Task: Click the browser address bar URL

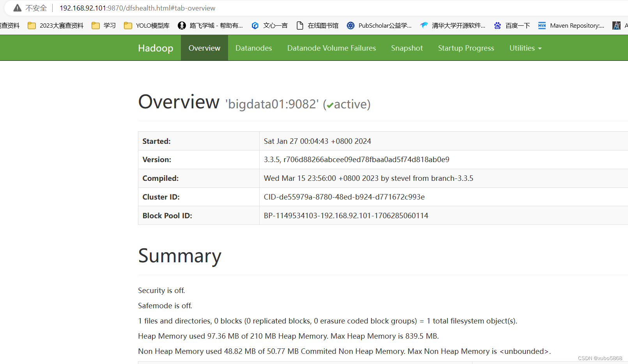Action: point(137,8)
